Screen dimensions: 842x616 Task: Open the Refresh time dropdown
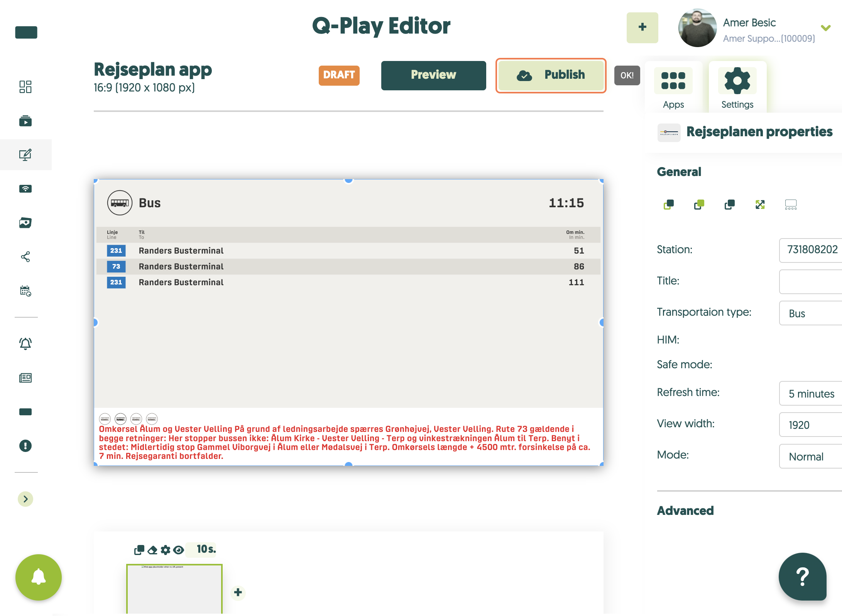(x=811, y=393)
